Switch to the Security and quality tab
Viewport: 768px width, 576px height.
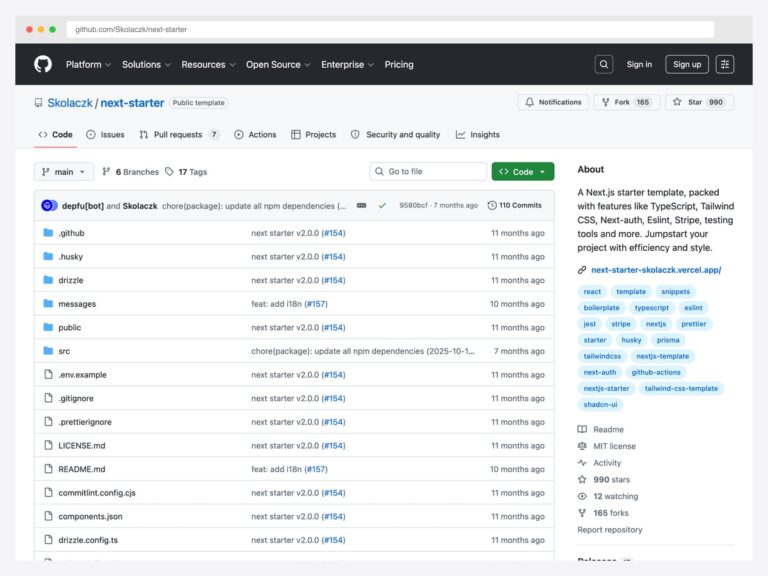[395, 134]
